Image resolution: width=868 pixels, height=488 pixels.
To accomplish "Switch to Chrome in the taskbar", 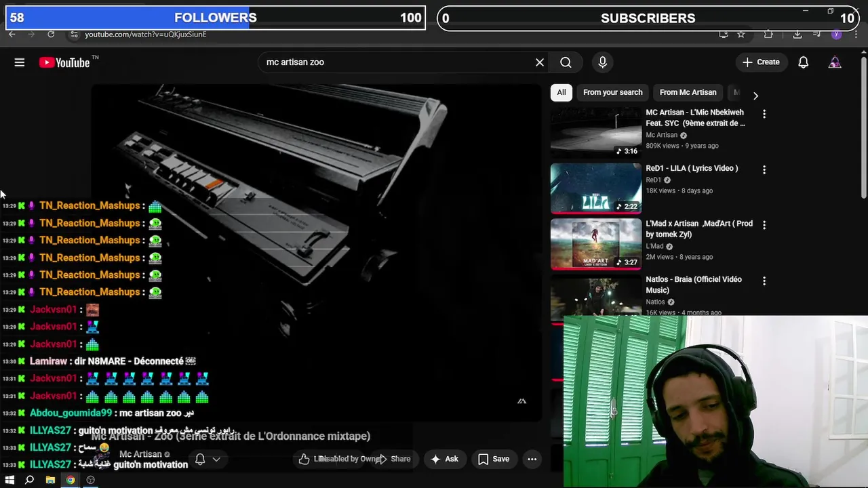I will coord(71,480).
